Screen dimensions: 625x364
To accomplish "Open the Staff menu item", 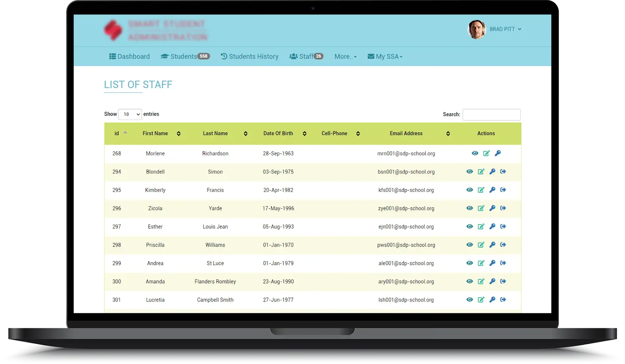I will [x=306, y=57].
